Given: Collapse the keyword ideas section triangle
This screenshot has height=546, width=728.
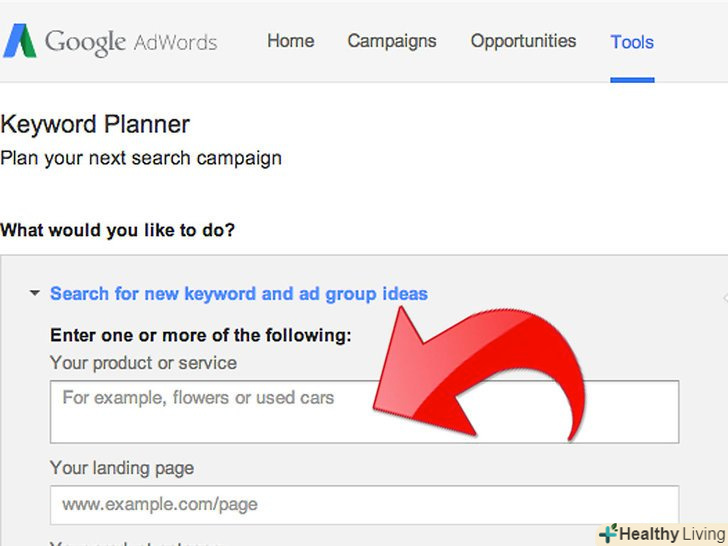Looking at the screenshot, I should [35, 294].
